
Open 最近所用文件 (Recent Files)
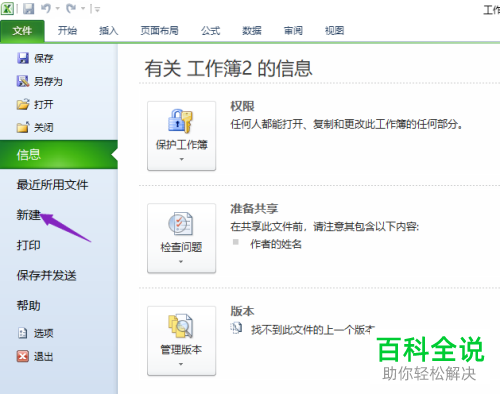pos(52,185)
